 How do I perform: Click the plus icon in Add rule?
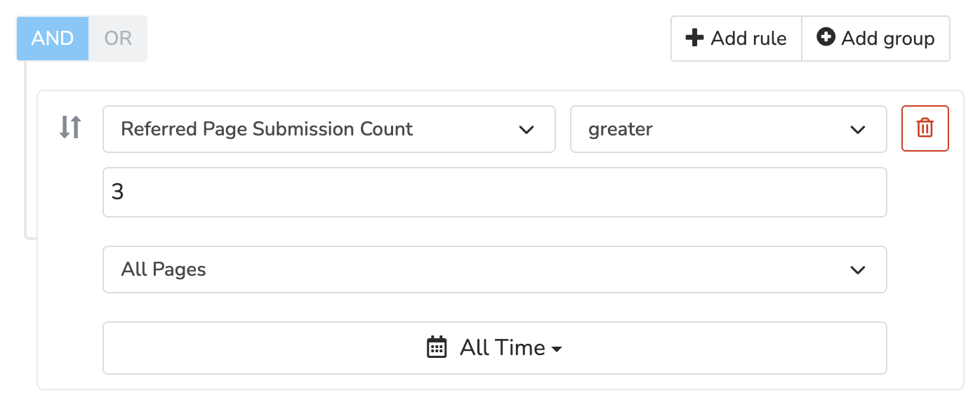point(694,38)
